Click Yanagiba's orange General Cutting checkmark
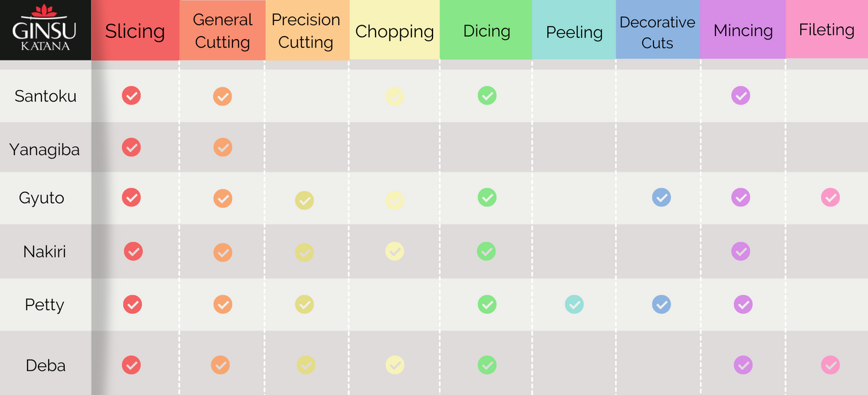The image size is (868, 395). (x=223, y=147)
